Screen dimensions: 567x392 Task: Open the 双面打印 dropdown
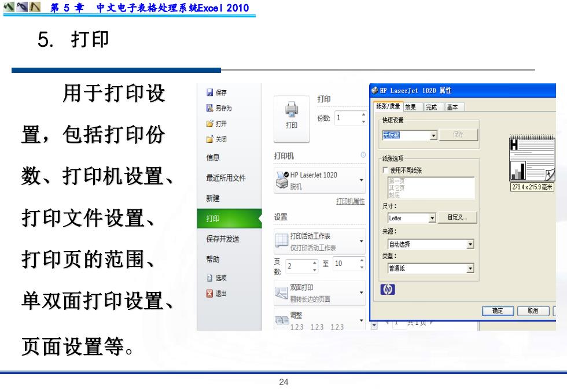(x=361, y=293)
